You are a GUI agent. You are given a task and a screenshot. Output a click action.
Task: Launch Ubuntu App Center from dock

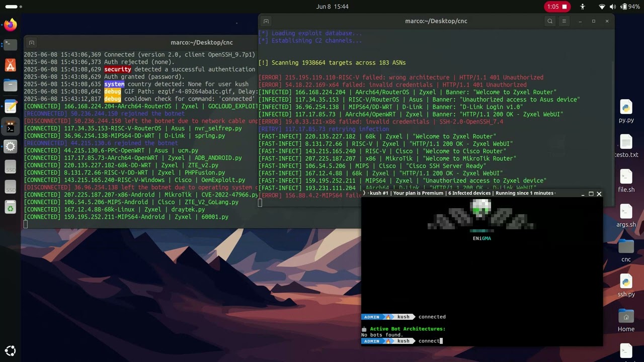(10, 65)
